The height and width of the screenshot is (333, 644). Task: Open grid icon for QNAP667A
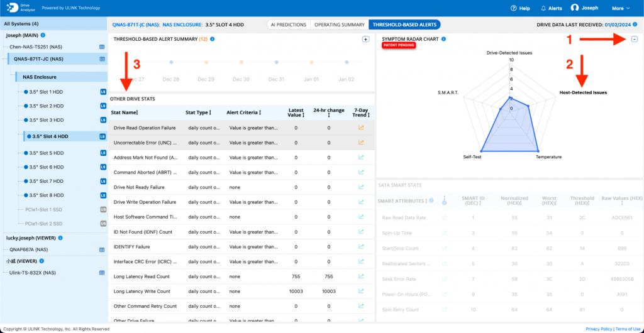tap(102, 249)
